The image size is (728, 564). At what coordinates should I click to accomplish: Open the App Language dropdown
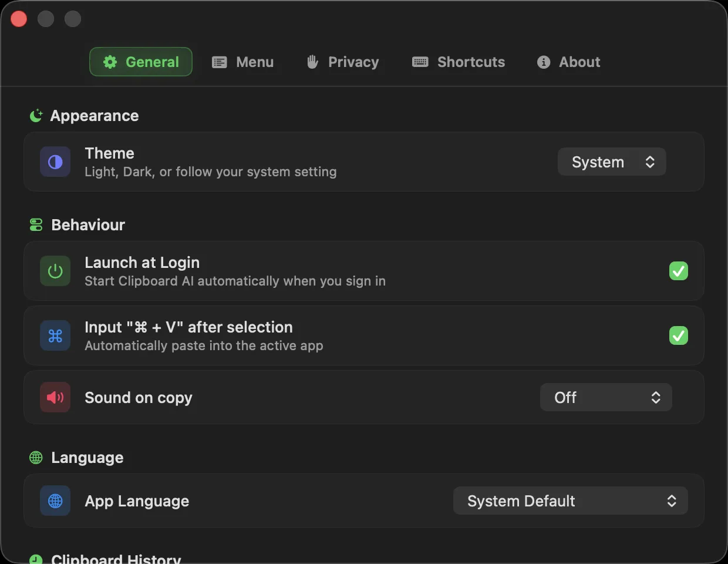[570, 501]
